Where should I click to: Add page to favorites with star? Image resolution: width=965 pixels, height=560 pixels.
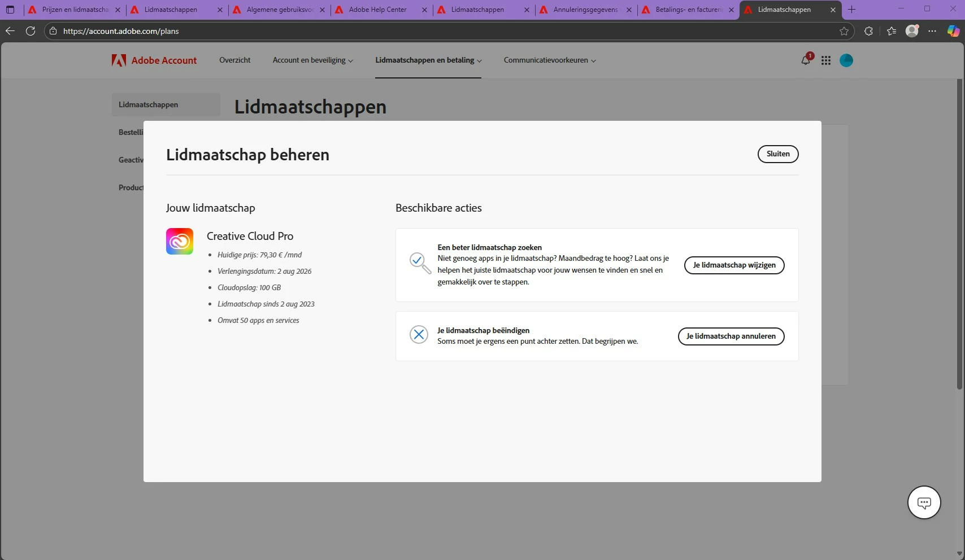tap(844, 31)
